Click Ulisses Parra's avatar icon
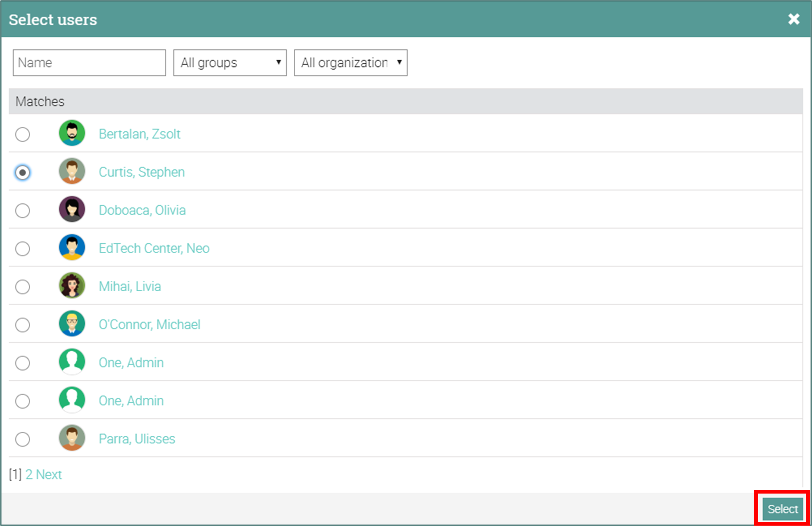 tap(72, 438)
